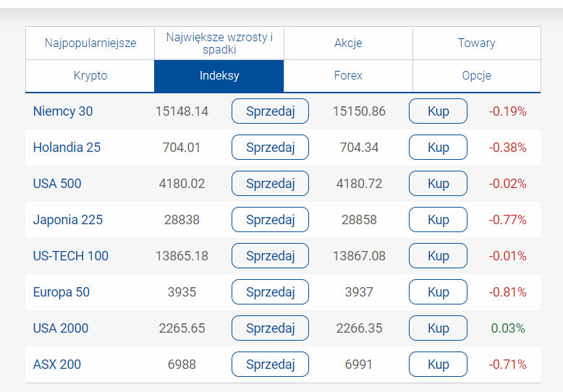The image size is (563, 392).
Task: Open the Największe wzrosty i spadki tab
Action: (219, 43)
